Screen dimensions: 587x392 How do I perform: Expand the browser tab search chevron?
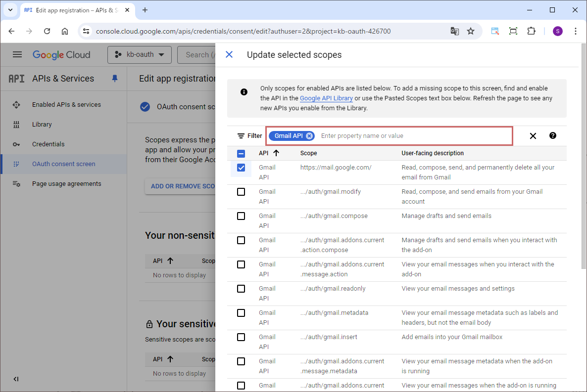point(10,10)
